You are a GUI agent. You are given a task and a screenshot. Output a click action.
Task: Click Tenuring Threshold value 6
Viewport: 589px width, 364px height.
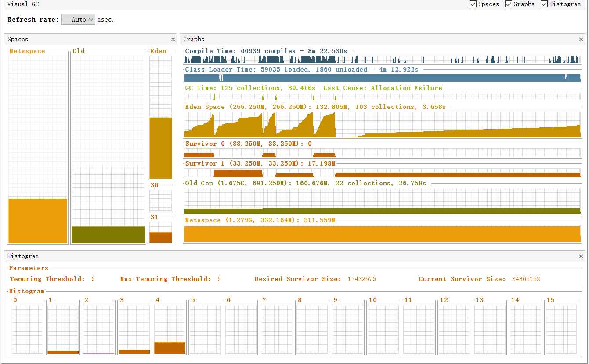click(x=93, y=279)
